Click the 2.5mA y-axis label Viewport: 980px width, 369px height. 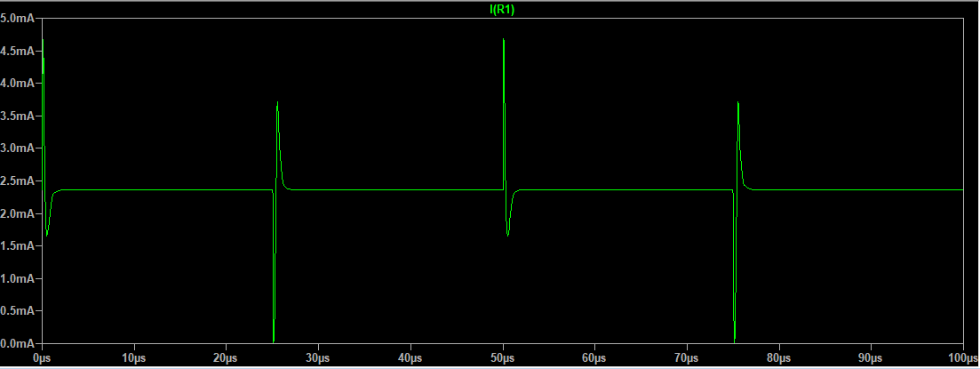(17, 180)
